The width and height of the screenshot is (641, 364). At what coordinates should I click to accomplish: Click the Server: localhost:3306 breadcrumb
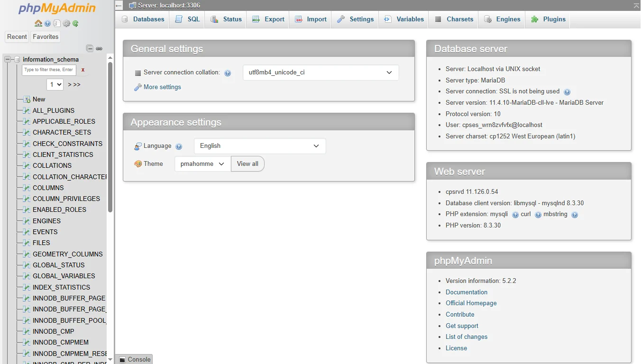[169, 5]
